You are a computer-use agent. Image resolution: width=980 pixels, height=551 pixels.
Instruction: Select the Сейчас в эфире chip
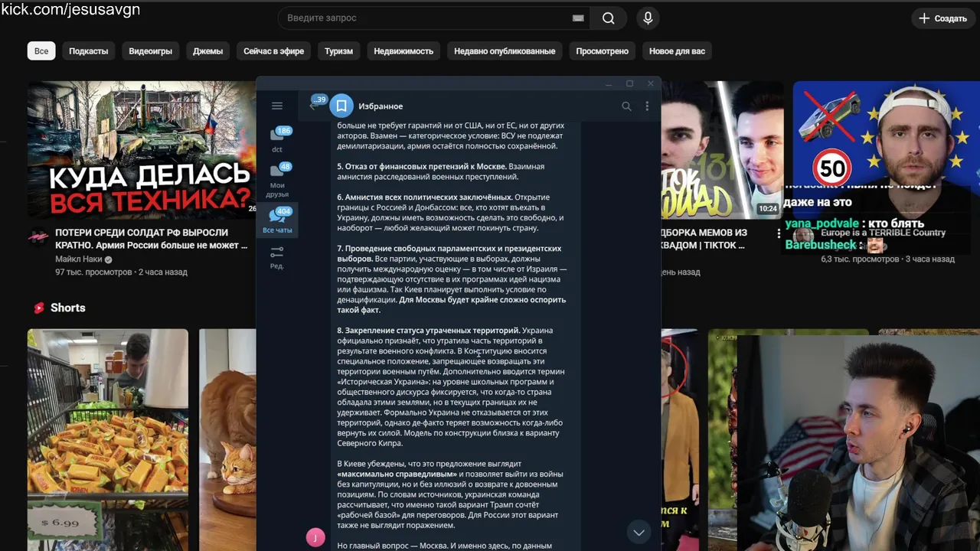pos(273,51)
